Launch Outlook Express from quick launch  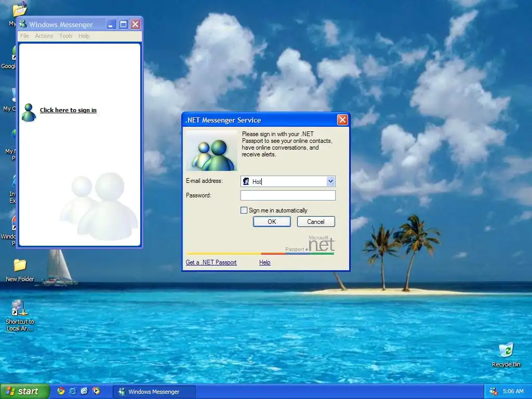84,391
